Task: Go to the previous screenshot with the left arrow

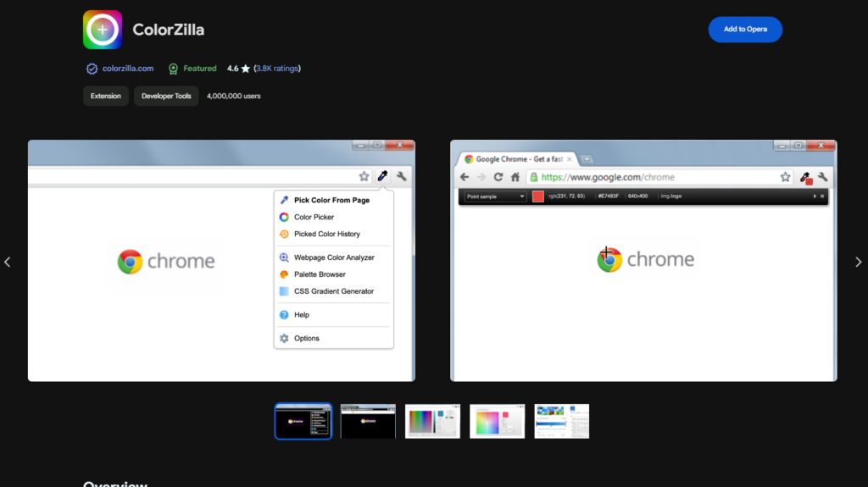Action: click(x=7, y=262)
